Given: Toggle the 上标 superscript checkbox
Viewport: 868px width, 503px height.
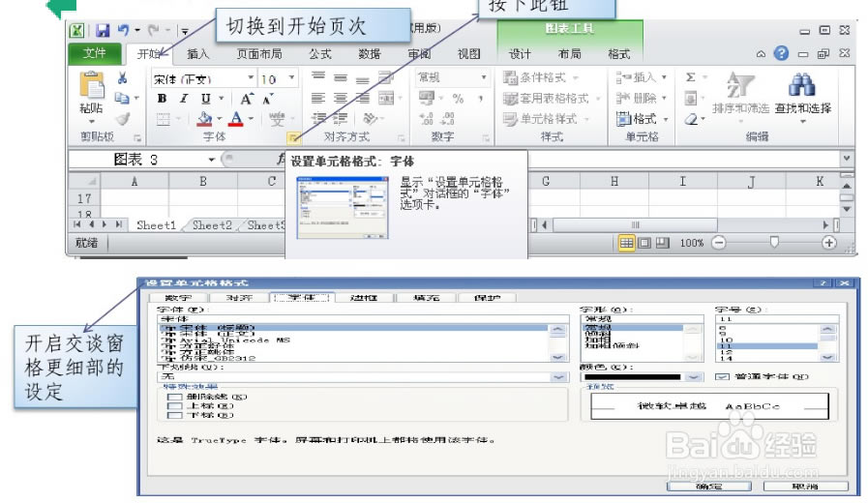Looking at the screenshot, I should (174, 405).
